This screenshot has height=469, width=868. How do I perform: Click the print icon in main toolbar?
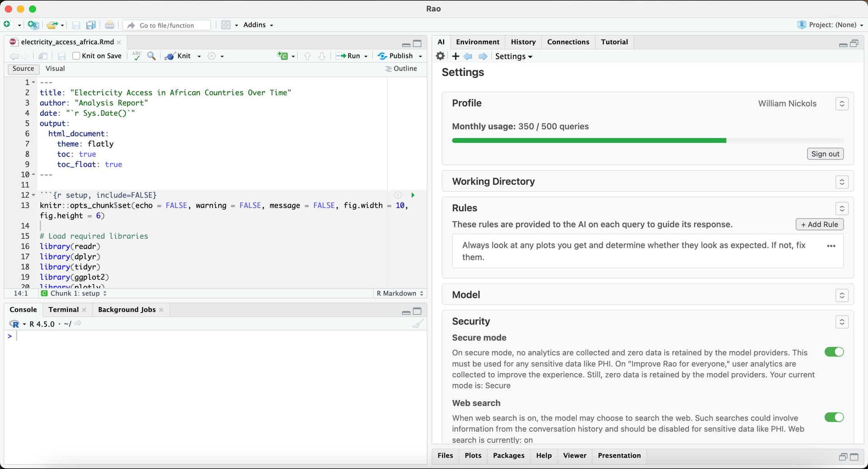(109, 25)
